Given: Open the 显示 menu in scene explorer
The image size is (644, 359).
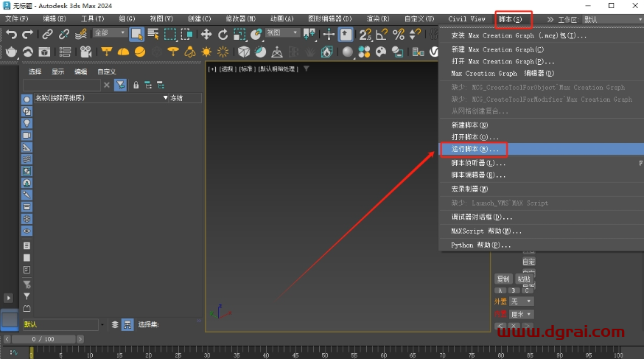Looking at the screenshot, I should pyautogui.click(x=58, y=72).
